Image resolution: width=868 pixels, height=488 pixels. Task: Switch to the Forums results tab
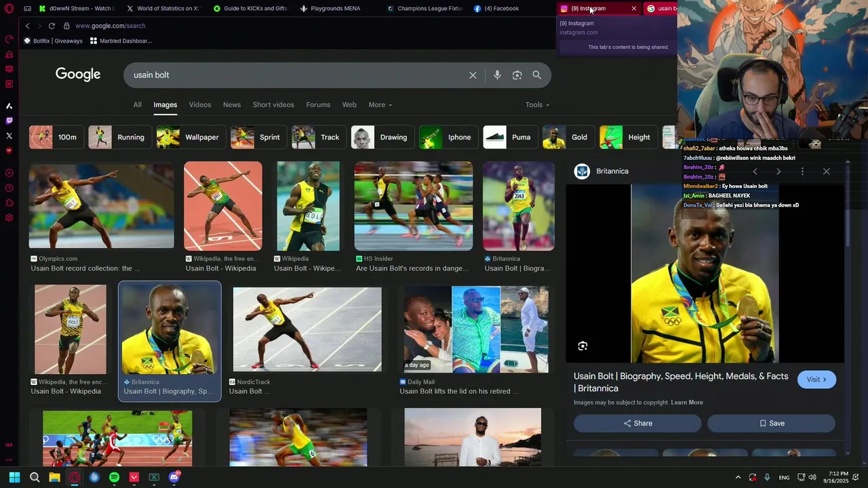tap(318, 105)
